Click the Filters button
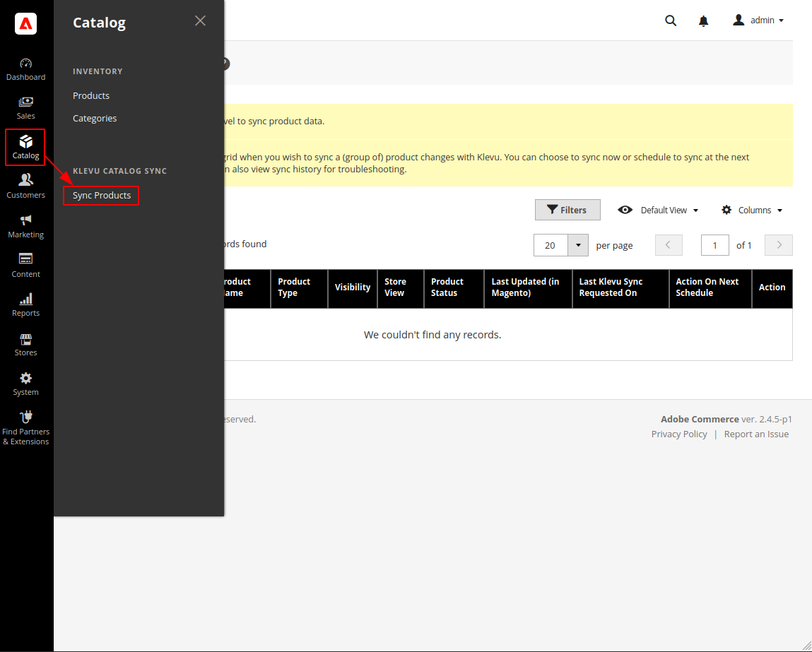The height and width of the screenshot is (652, 812). (567, 210)
